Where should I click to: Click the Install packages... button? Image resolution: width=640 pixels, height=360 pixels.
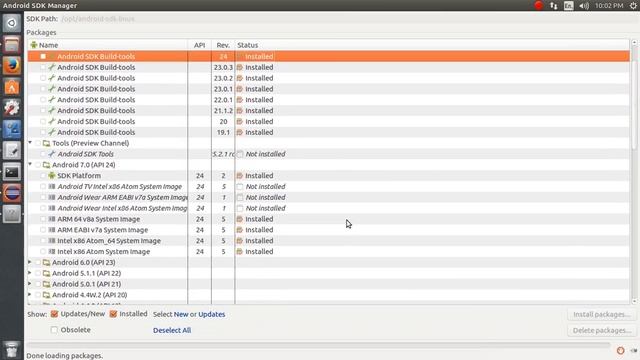pos(602,314)
